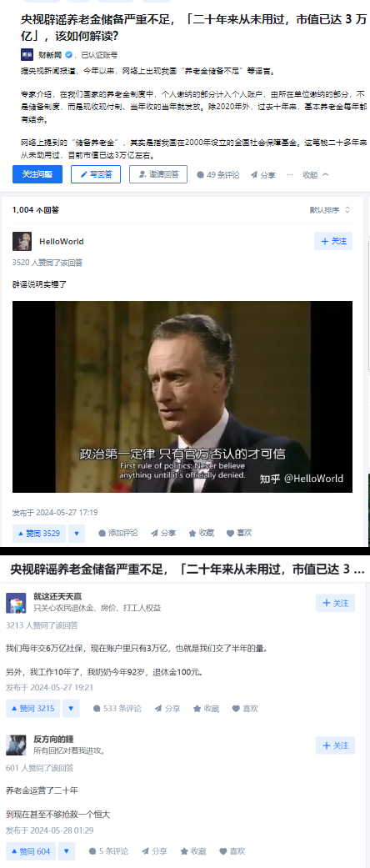Open 反方向的鍾 user avatar

(x=16, y=745)
